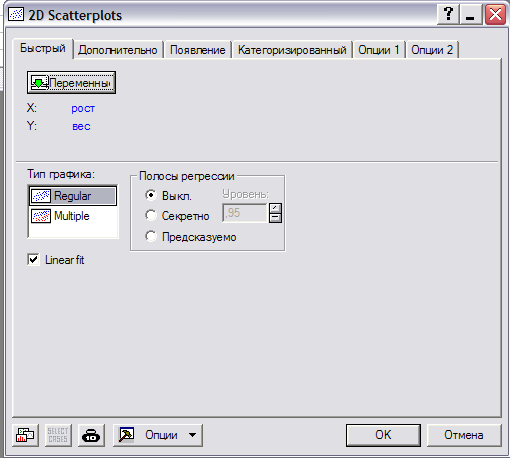
Task: Uncheck the Linear fit checkbox
Action: click(x=33, y=260)
